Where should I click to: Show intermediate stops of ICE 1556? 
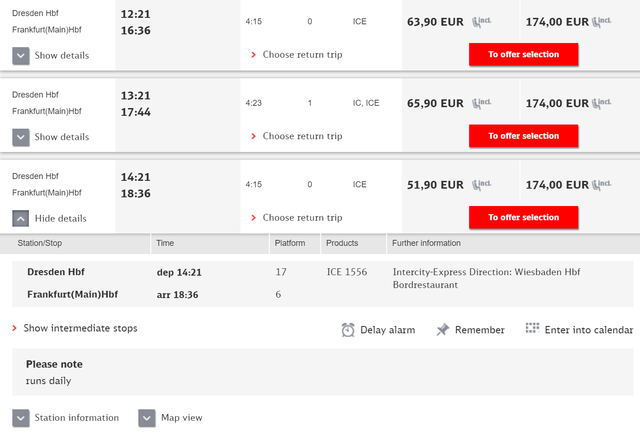(75, 328)
